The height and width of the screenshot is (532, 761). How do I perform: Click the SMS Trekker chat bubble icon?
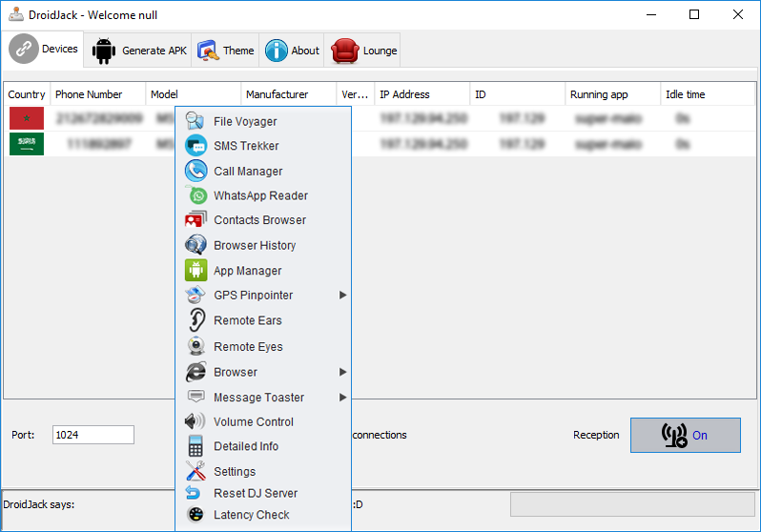(x=195, y=146)
